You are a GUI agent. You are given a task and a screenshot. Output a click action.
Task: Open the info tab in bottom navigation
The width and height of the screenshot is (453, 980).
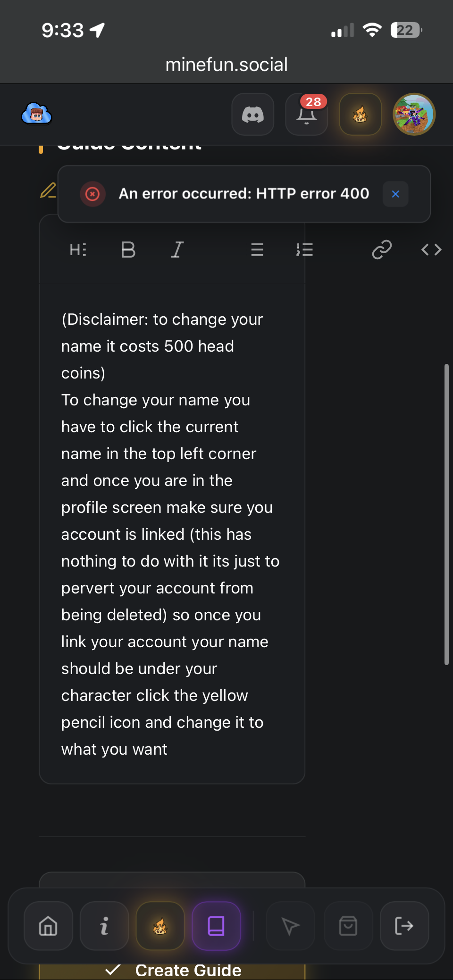(x=104, y=926)
